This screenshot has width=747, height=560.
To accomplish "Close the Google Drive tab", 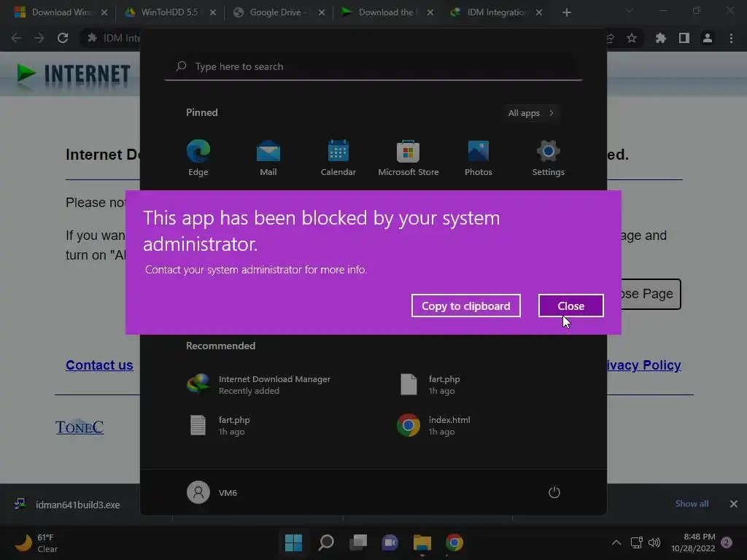I will pos(322,12).
